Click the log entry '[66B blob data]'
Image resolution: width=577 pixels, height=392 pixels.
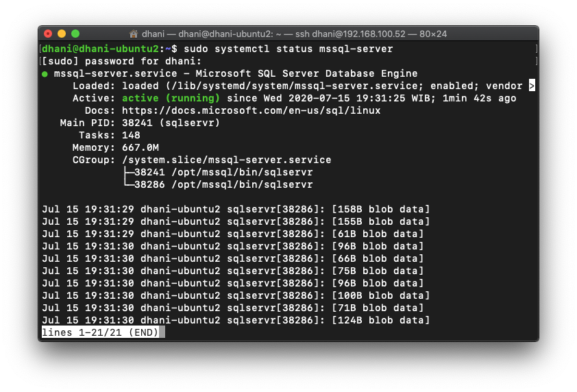(x=378, y=258)
